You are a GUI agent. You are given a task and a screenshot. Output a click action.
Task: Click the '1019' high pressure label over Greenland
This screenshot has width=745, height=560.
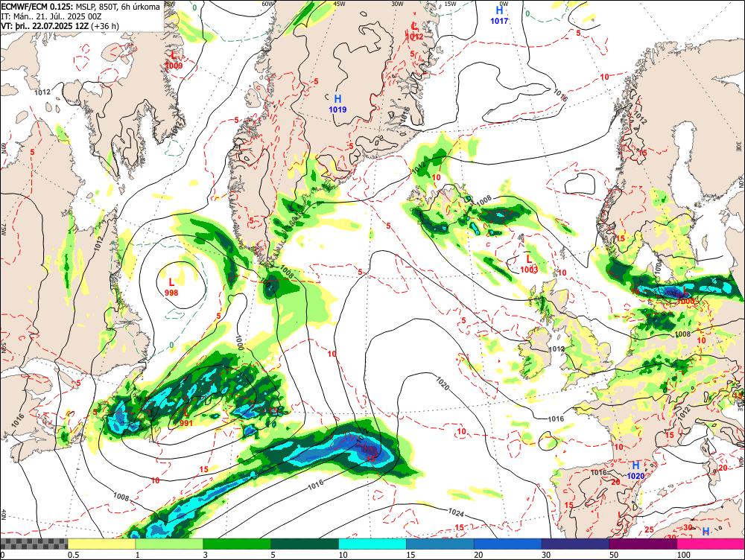[x=337, y=109]
